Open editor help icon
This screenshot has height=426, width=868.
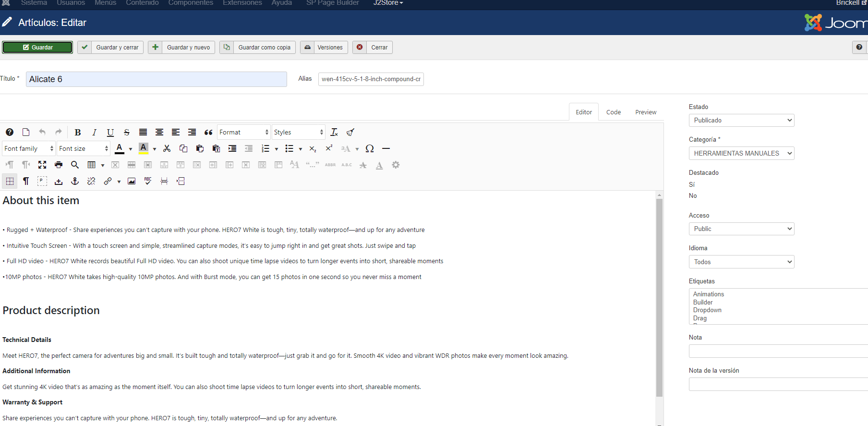[x=10, y=132]
